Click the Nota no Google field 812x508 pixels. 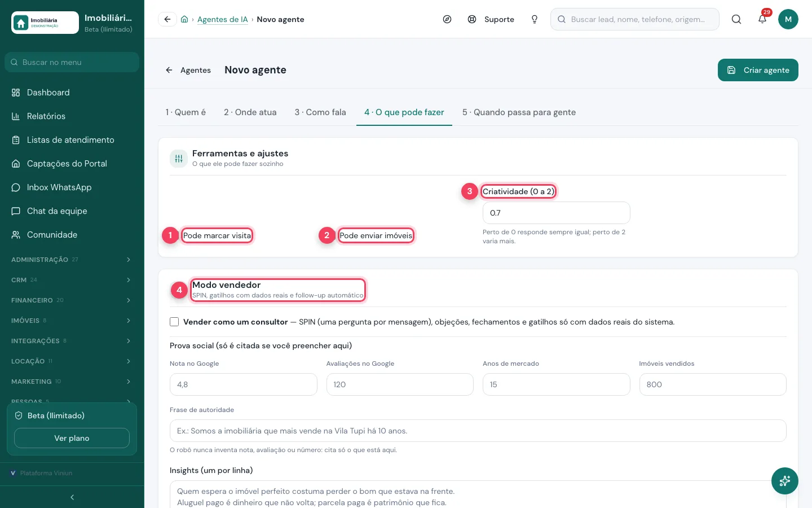coord(243,384)
